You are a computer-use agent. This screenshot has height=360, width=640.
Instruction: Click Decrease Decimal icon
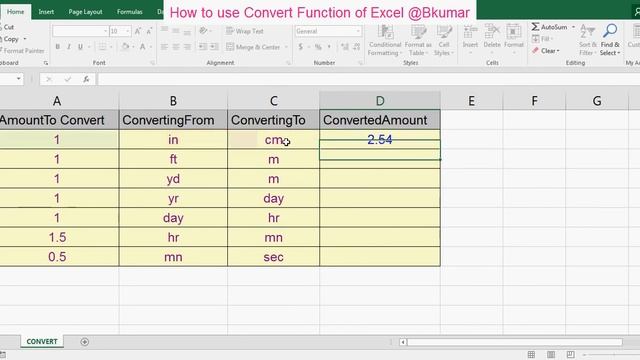coord(357,47)
